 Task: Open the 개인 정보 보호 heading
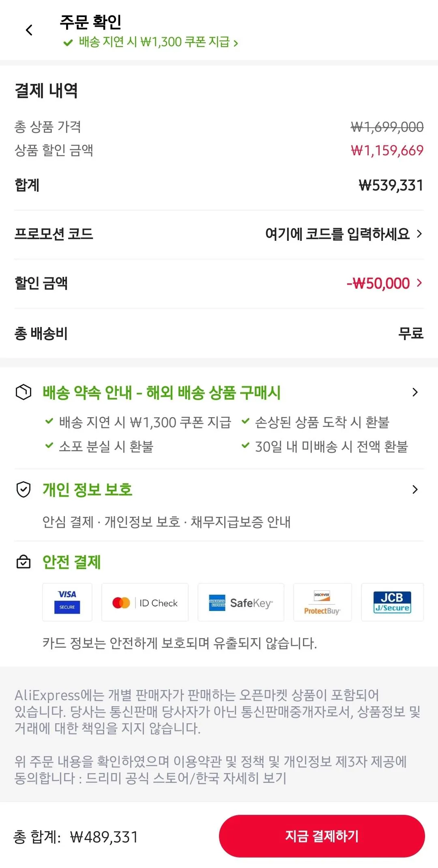click(88, 489)
